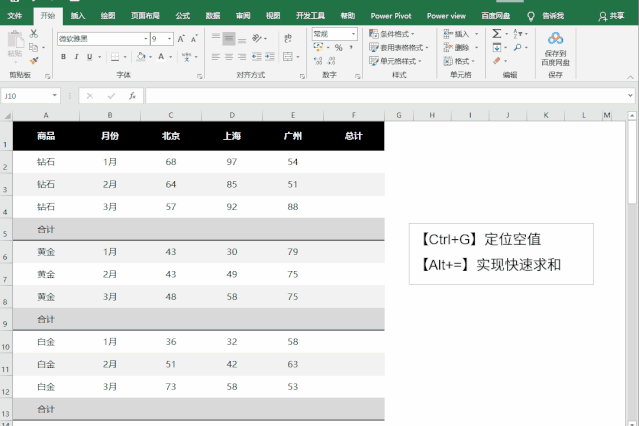
Task: Switch to Page Layout (页面布局) tab
Action: [x=145, y=16]
